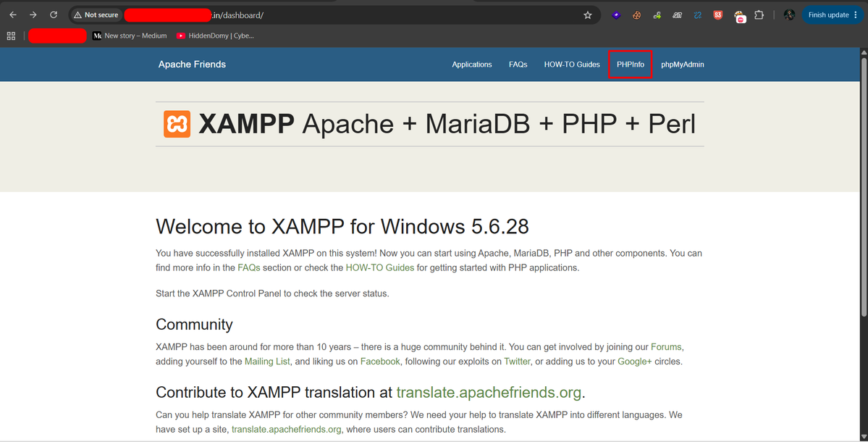This screenshot has width=868, height=442.
Task: Click the orange XAMPP logo icon
Action: (177, 124)
